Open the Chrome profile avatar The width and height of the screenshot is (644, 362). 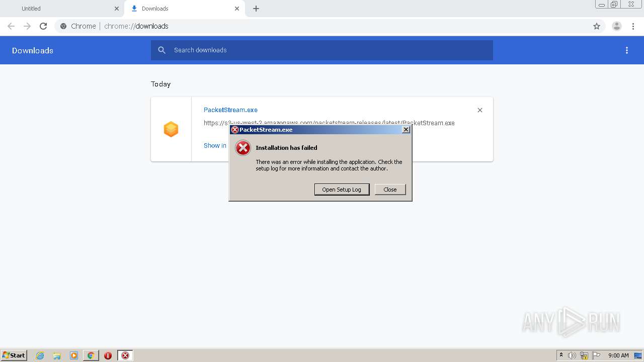(617, 26)
